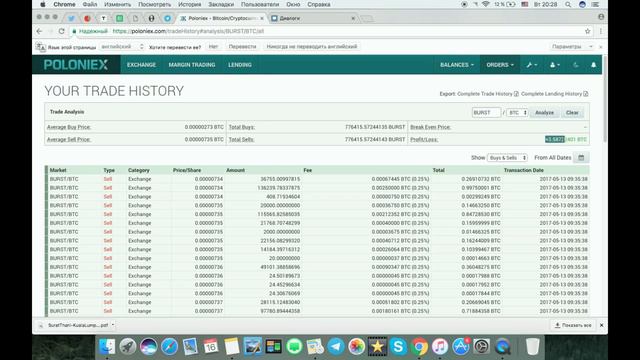Click the BURST currency input field
The image size is (640, 360).
[486, 112]
